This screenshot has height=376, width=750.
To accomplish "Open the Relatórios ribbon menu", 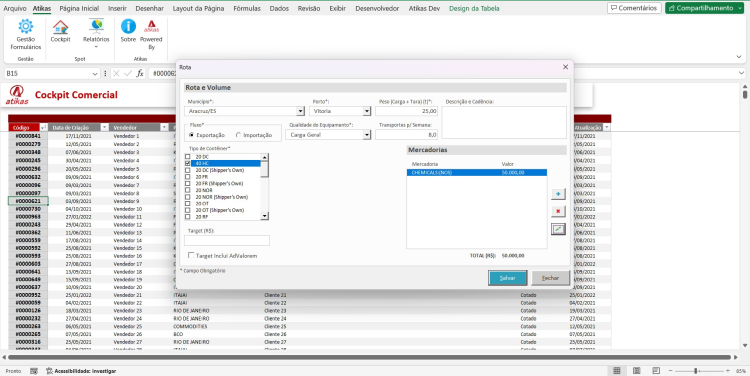I will [96, 33].
